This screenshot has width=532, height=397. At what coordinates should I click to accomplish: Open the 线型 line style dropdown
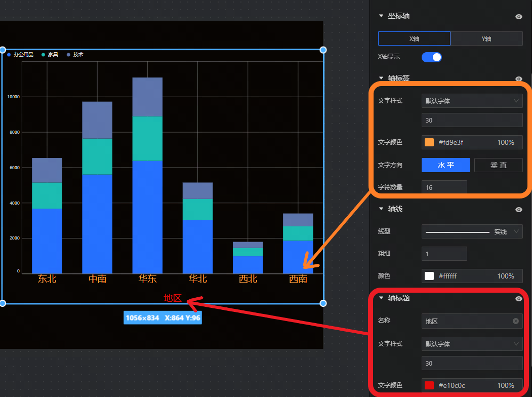[472, 231]
